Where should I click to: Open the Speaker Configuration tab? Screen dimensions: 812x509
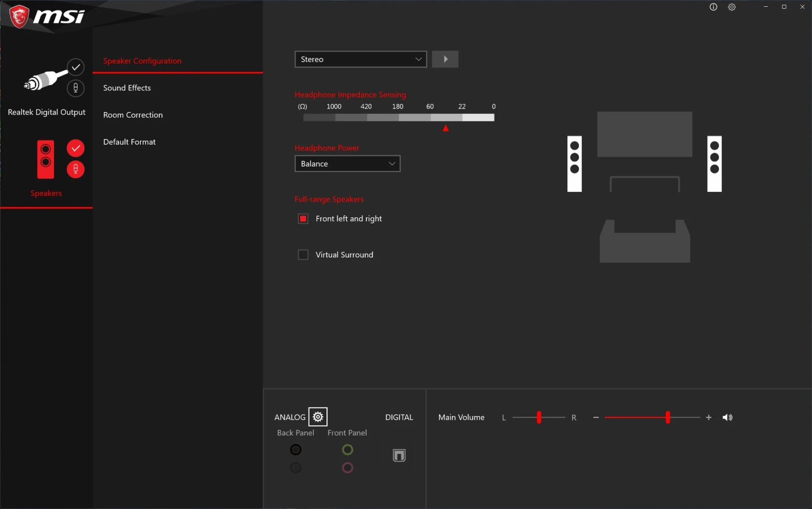178,61
